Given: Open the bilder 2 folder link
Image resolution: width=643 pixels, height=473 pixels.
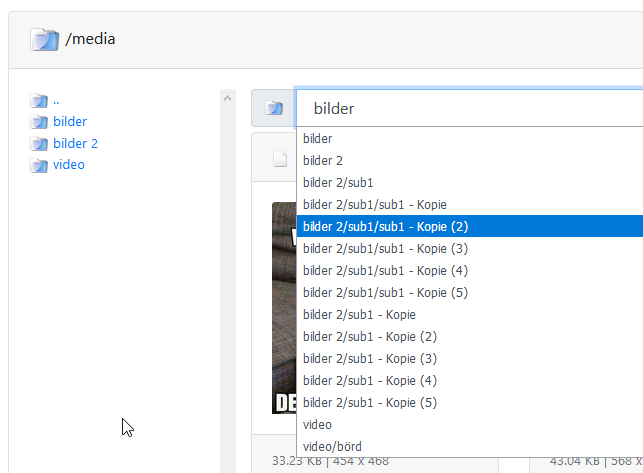Looking at the screenshot, I should click(75, 144).
